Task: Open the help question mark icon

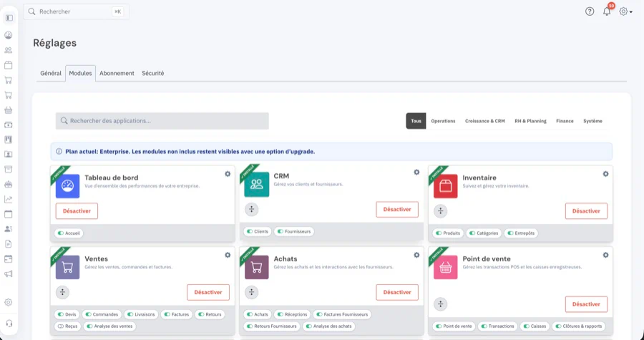Action: 590,11
